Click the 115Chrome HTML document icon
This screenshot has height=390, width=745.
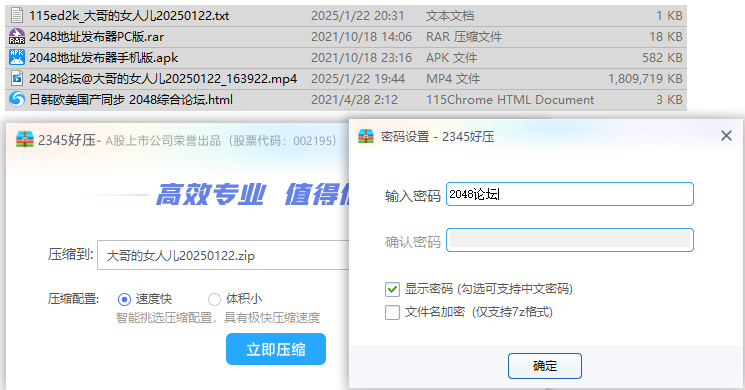(x=17, y=99)
